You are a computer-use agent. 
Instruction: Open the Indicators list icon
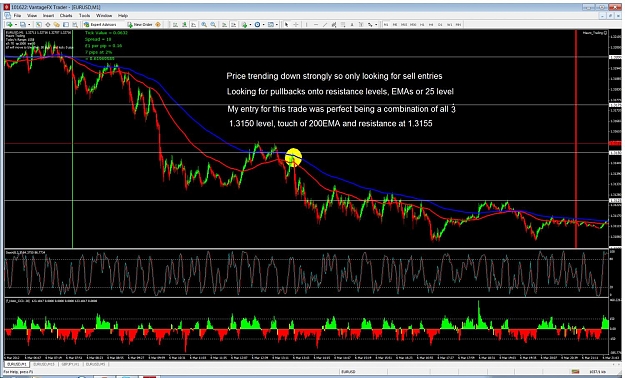click(244, 25)
